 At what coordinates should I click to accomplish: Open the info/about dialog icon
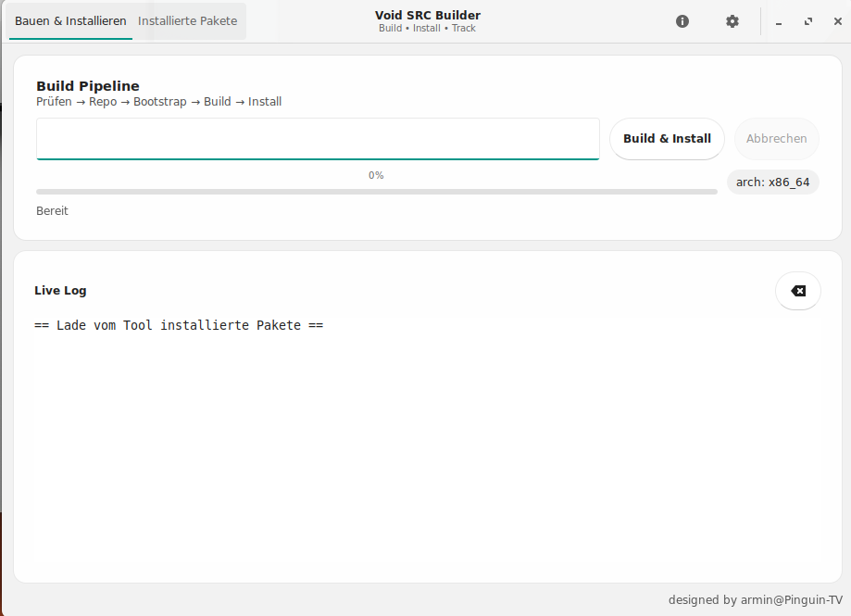(x=682, y=21)
